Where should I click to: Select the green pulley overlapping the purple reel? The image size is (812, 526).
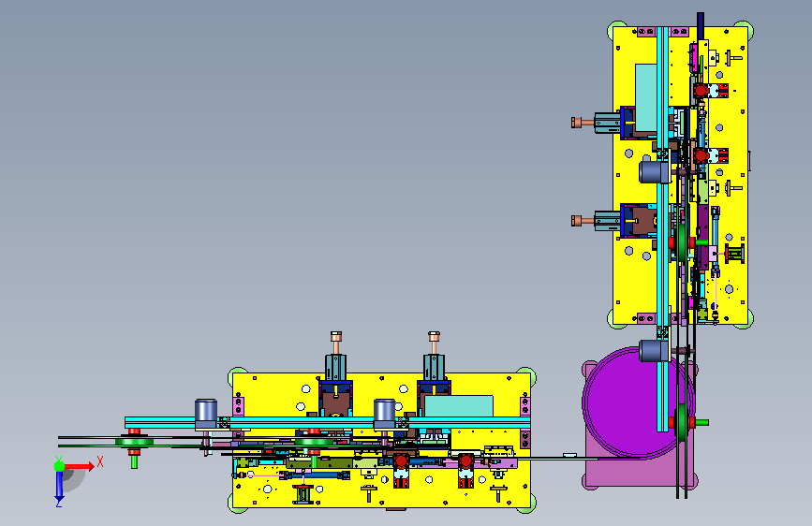pyautogui.click(x=682, y=422)
